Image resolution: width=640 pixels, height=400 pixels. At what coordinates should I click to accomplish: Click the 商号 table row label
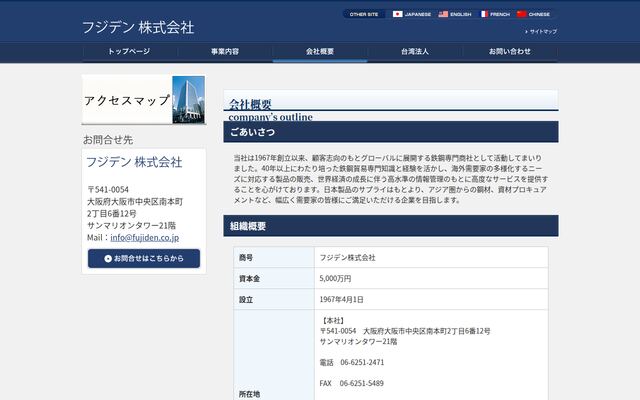(x=246, y=258)
